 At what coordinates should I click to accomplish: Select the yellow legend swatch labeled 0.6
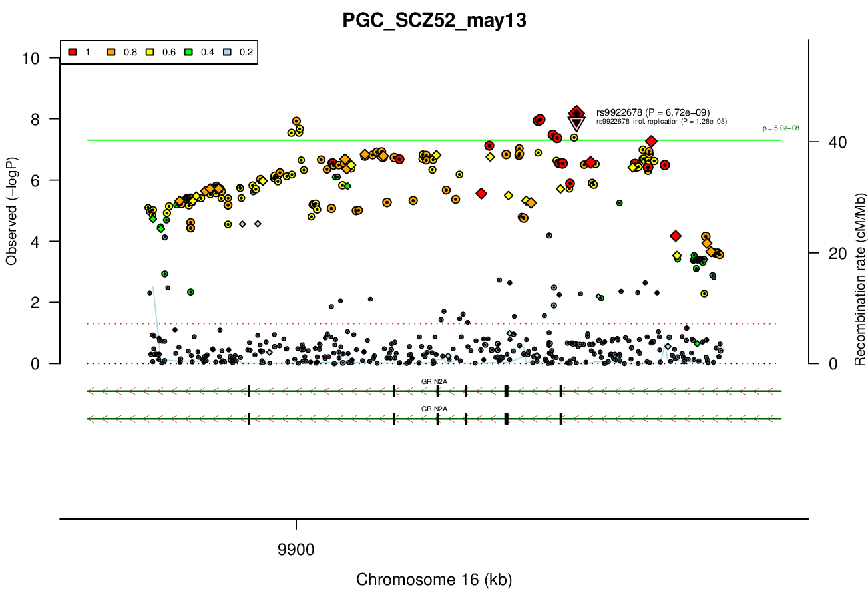point(150,52)
